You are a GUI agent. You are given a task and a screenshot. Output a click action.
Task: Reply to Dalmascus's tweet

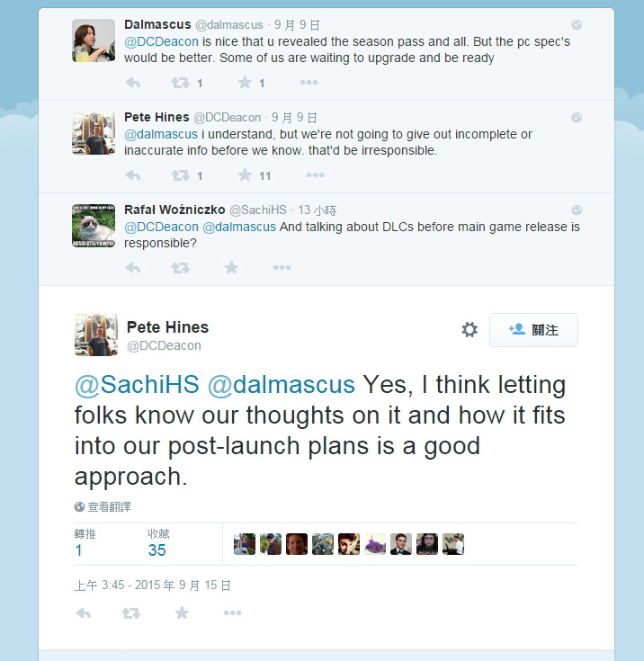133,83
